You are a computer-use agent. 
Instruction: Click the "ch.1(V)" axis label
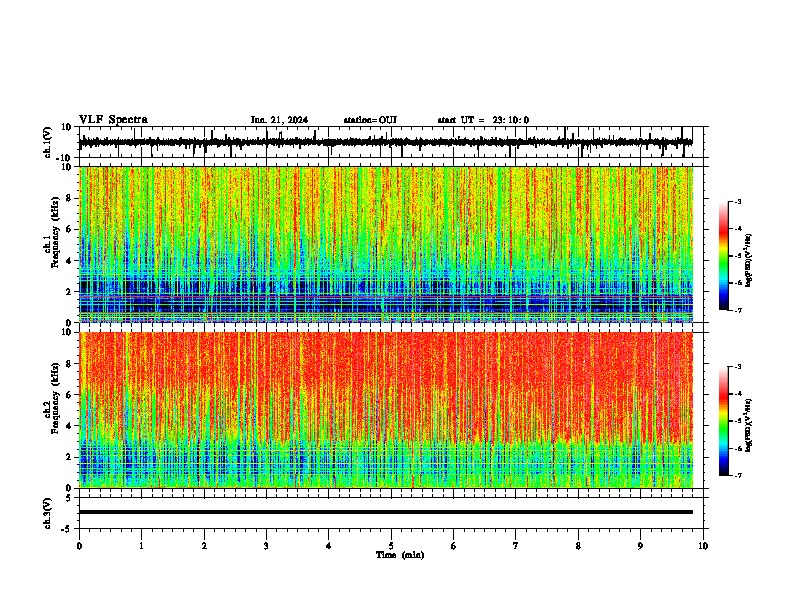point(47,142)
